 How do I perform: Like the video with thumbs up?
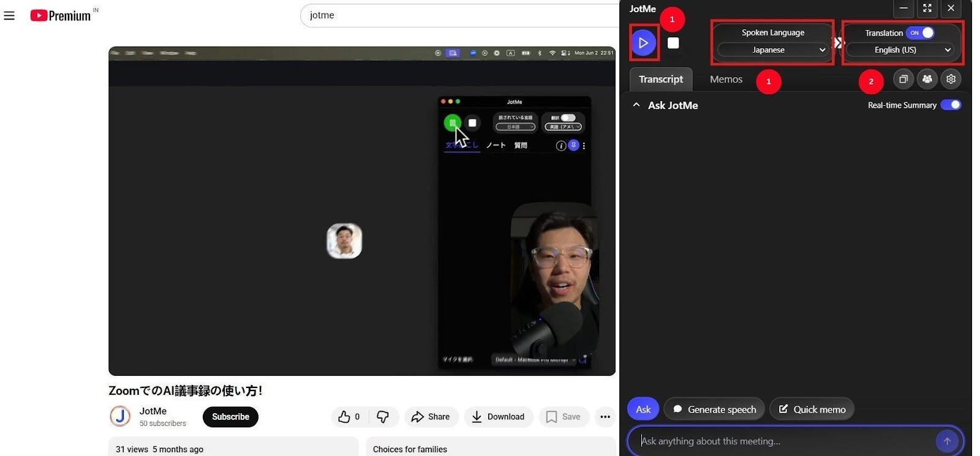pos(349,417)
